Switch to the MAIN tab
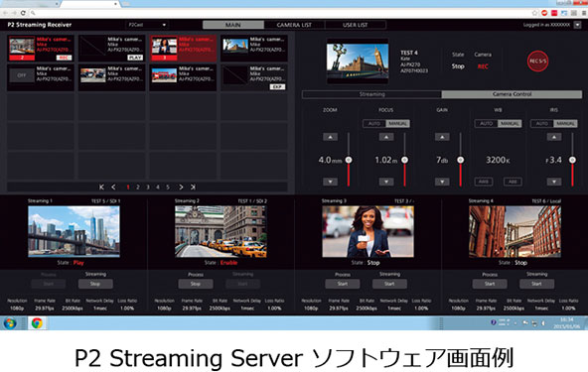Viewport: 588px width, 372px height. coord(232,25)
